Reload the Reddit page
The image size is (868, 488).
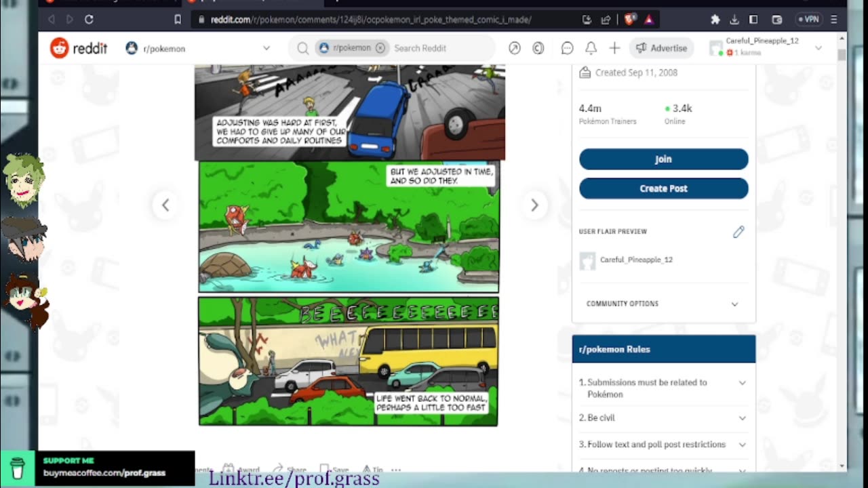coord(89,20)
